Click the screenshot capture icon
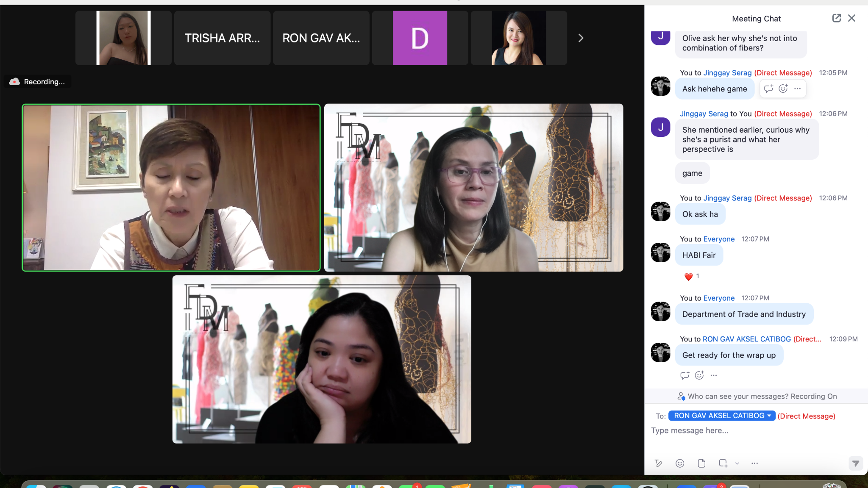The height and width of the screenshot is (488, 868). tap(723, 463)
